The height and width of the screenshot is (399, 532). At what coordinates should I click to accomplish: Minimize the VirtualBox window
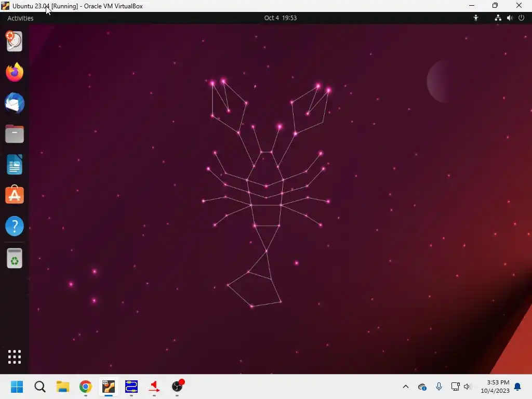[x=472, y=5]
